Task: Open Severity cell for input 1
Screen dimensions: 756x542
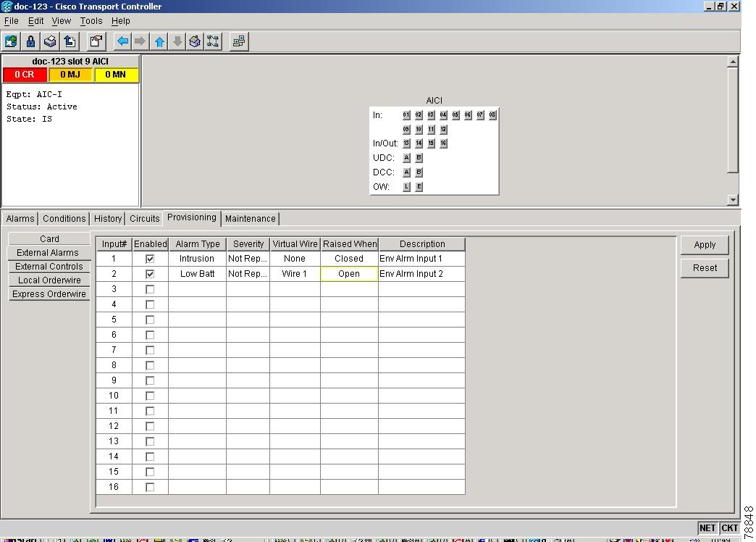Action: pos(248,259)
